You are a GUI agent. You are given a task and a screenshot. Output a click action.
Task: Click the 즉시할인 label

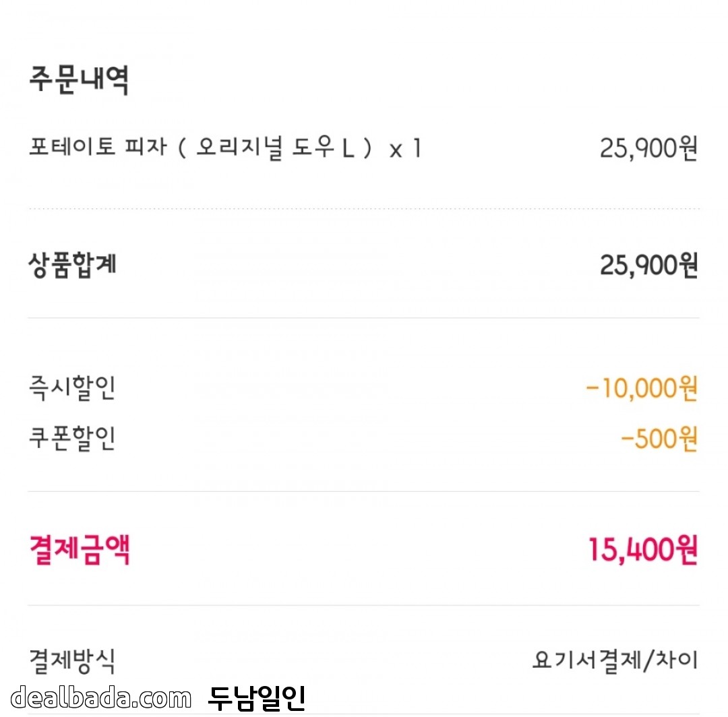tap(72, 389)
